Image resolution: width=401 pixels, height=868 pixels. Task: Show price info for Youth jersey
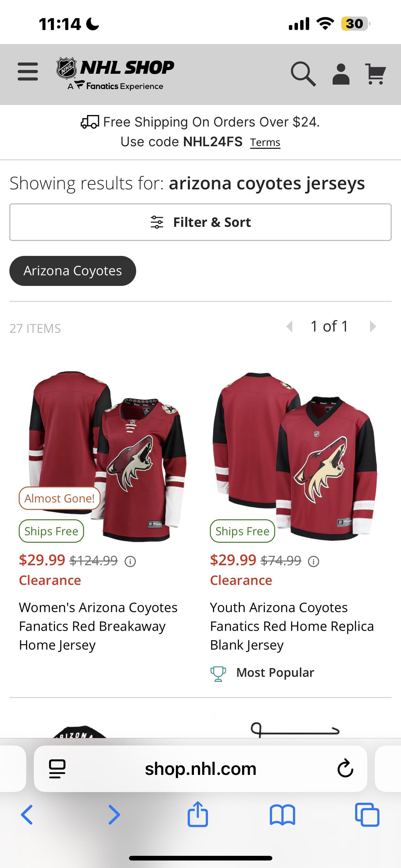point(314,561)
